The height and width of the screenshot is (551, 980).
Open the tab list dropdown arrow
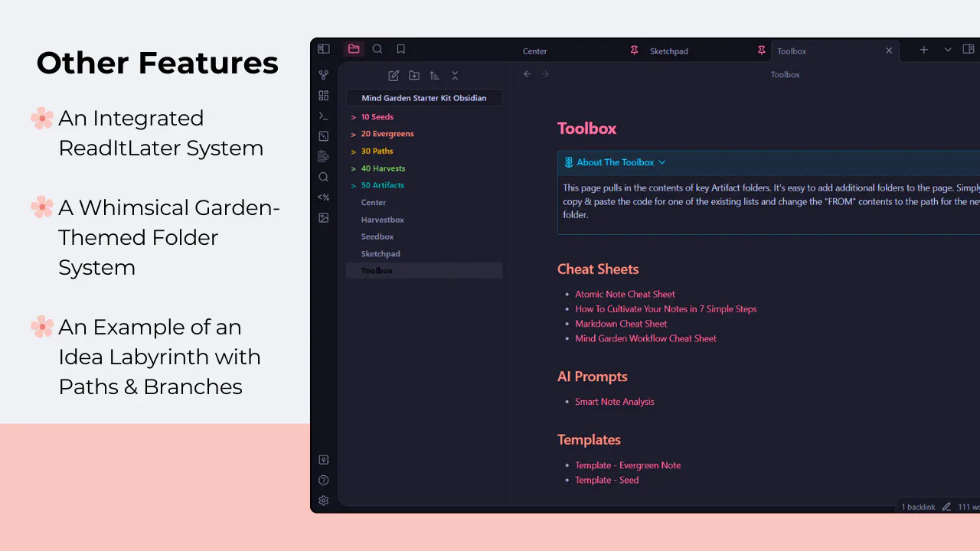pos(948,50)
